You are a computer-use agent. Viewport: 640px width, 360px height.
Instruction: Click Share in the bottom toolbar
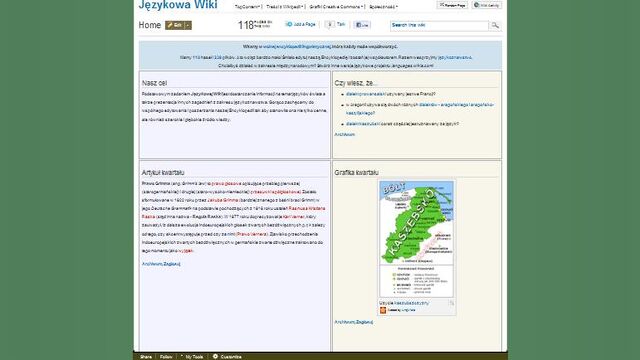[146, 357]
